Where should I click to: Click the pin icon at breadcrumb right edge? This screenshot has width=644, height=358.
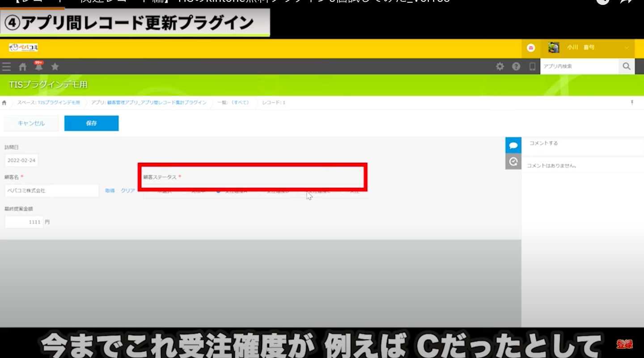point(632,102)
